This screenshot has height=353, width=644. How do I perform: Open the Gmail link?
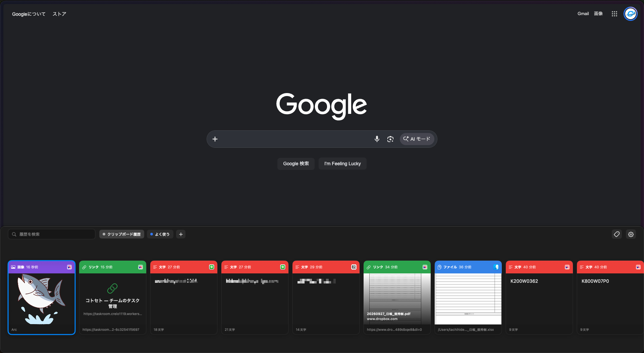(x=583, y=14)
